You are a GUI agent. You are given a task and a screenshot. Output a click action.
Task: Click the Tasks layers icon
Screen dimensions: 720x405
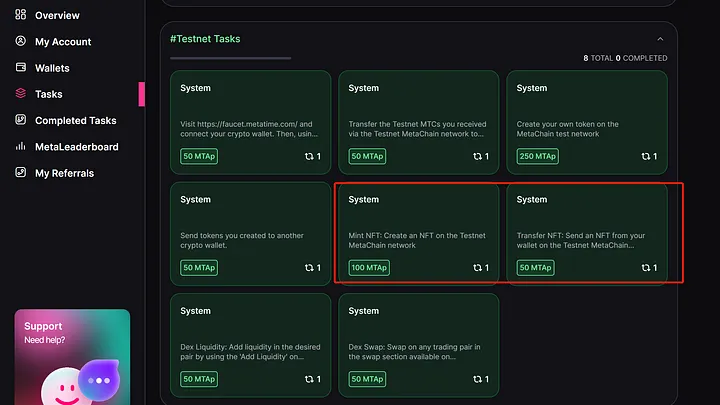point(21,94)
